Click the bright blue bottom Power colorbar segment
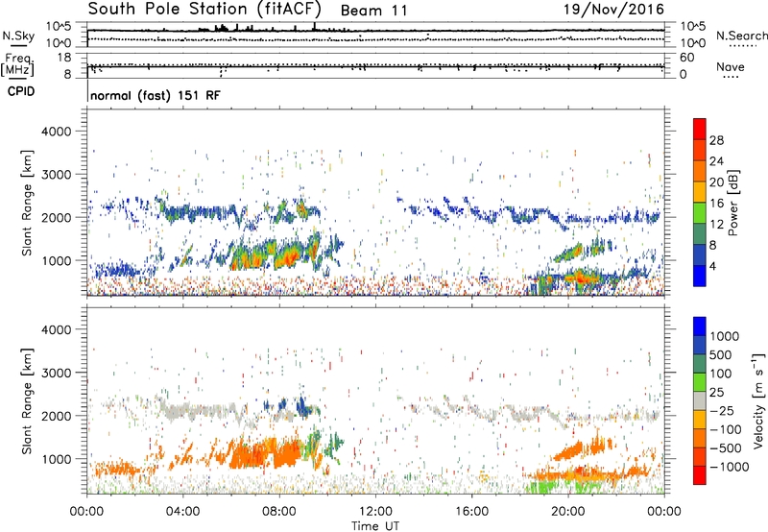 700,277
